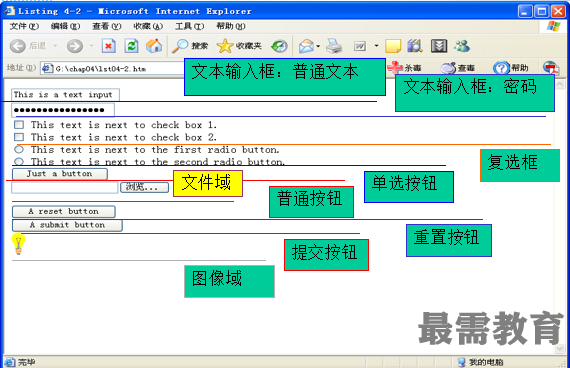Click the IE page icon in status bar
Viewport: 570px width, 368px height.
tap(9, 362)
